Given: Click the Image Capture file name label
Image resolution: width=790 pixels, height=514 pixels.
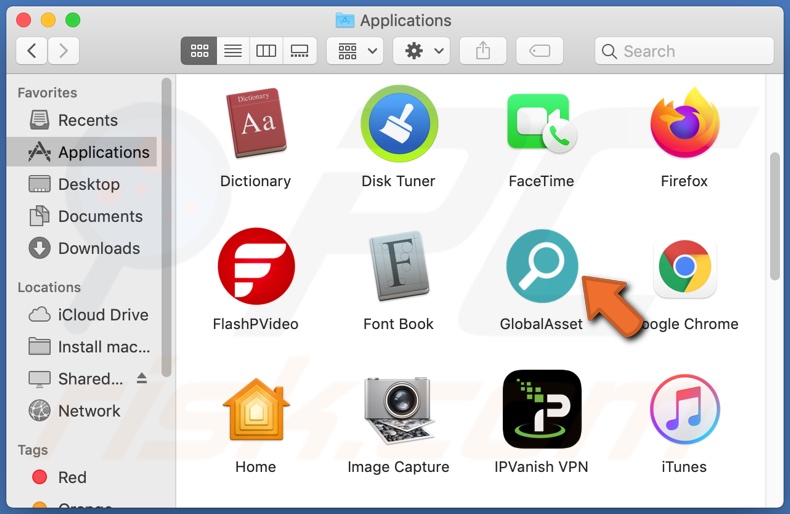Looking at the screenshot, I should [x=398, y=467].
